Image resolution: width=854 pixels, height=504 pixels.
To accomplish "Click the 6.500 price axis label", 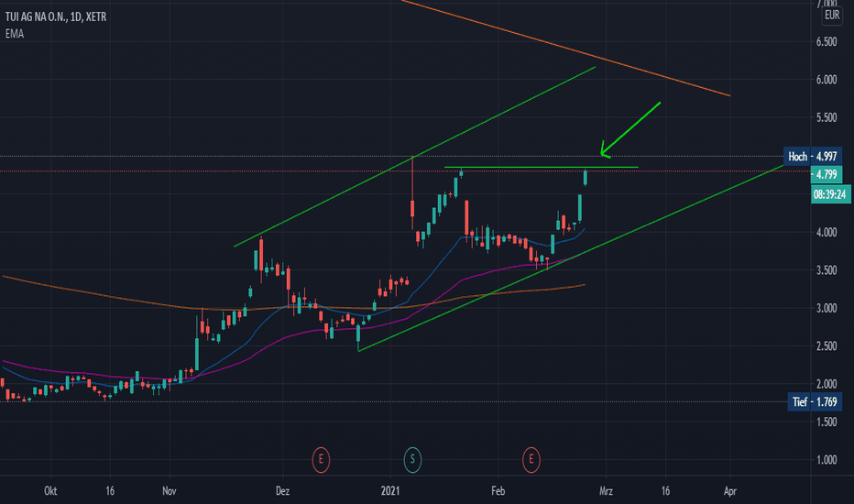I will 827,42.
